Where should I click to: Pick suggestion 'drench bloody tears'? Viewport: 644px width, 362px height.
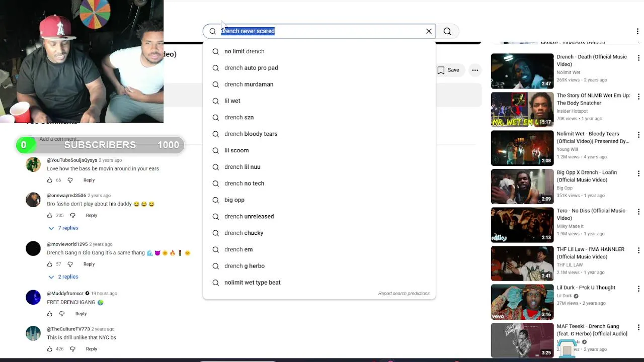click(x=319, y=134)
